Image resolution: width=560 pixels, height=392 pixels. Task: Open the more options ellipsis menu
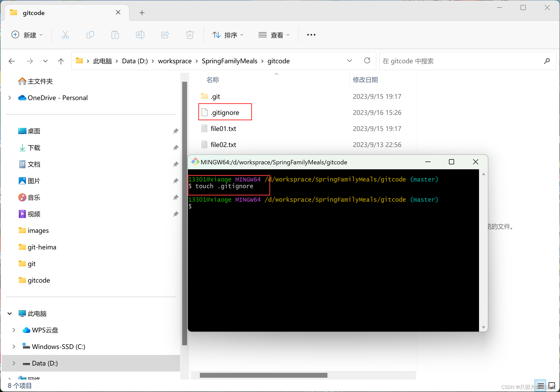[x=311, y=35]
